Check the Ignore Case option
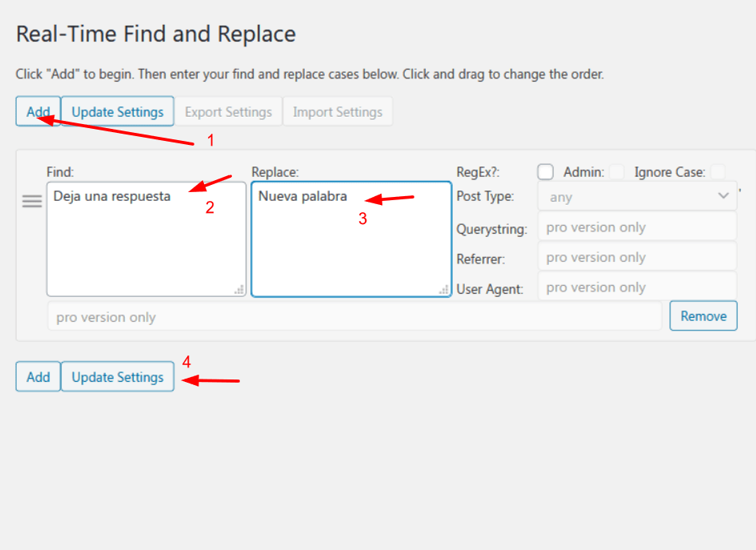This screenshot has height=550, width=756. pos(718,172)
